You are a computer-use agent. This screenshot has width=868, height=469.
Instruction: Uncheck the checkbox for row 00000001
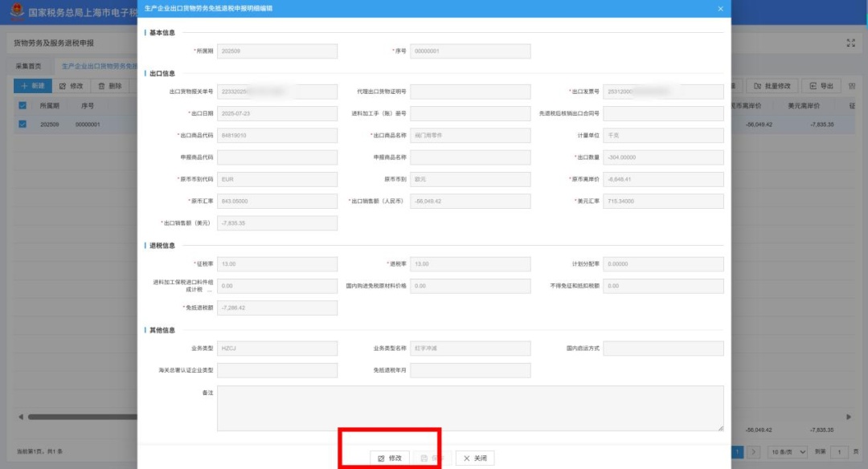coord(23,124)
